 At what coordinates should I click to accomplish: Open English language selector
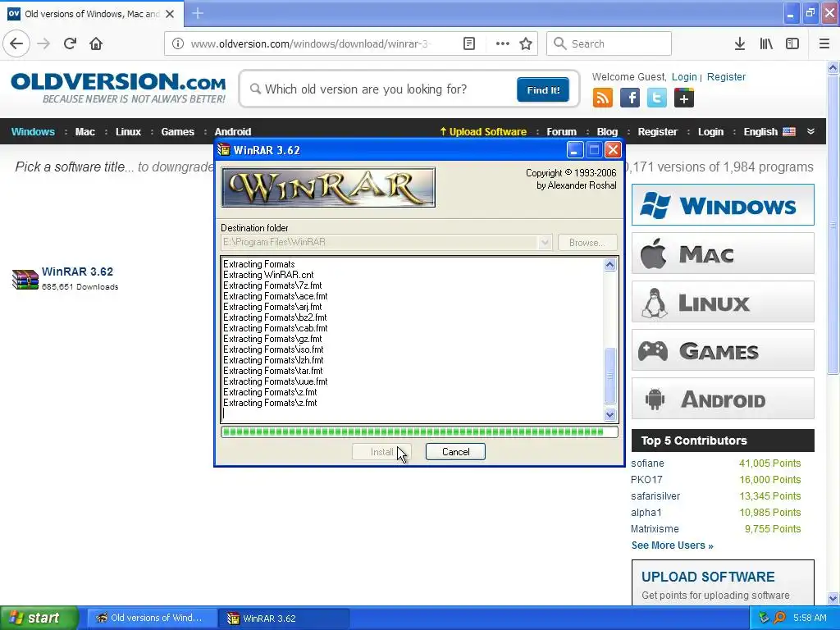coord(760,132)
